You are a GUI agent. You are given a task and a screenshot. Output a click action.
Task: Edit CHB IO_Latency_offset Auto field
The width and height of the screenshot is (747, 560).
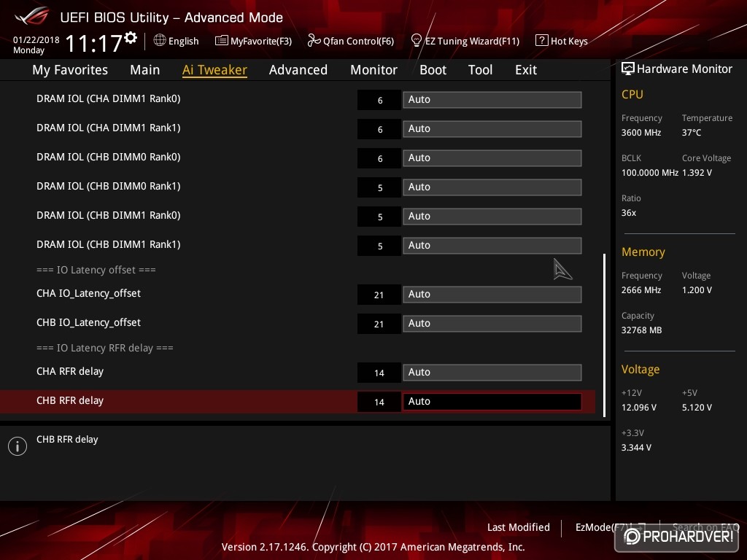[x=492, y=323]
